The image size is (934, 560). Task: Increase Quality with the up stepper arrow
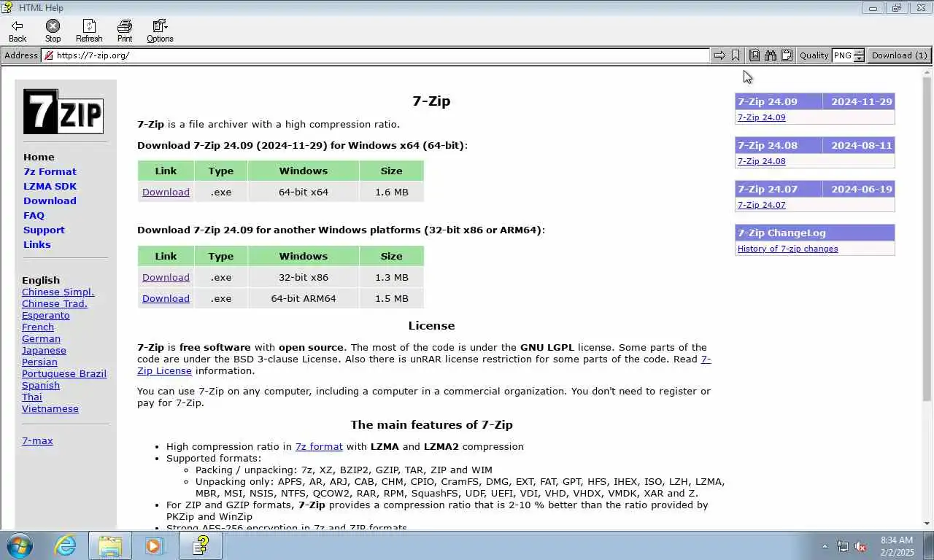(x=859, y=52)
